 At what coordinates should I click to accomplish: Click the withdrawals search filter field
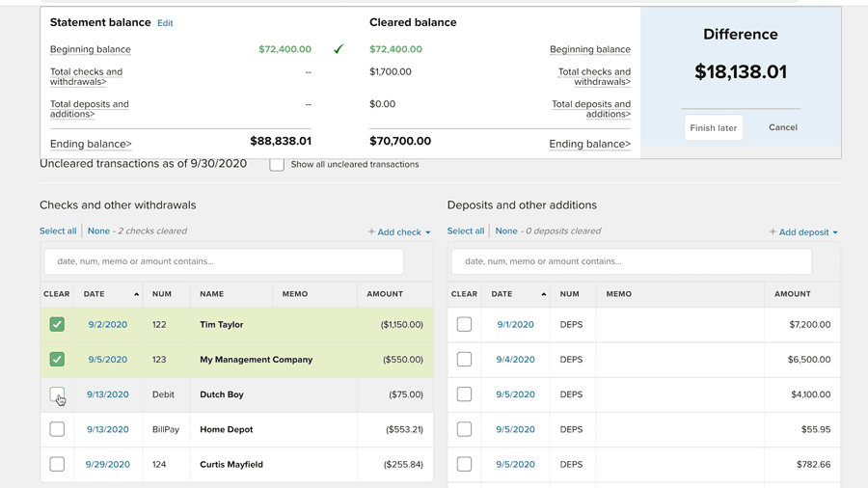coord(224,261)
